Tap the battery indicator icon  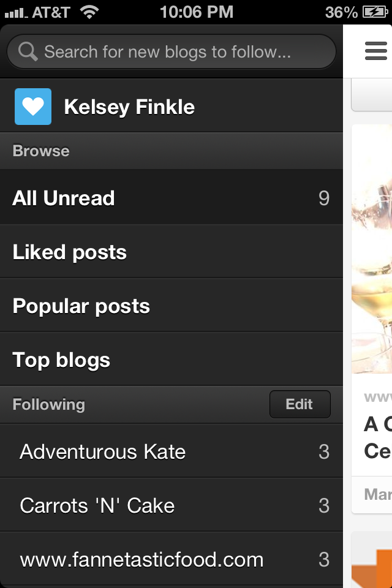(x=374, y=12)
